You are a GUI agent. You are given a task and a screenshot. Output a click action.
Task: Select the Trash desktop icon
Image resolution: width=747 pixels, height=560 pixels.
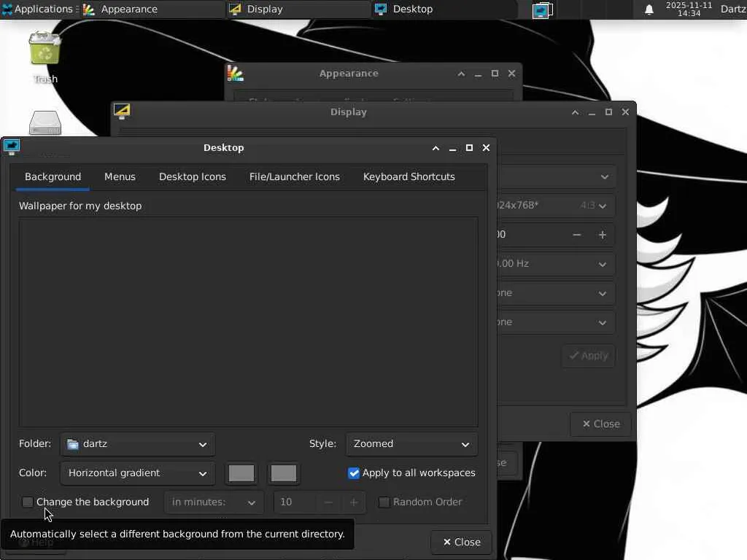(45, 57)
